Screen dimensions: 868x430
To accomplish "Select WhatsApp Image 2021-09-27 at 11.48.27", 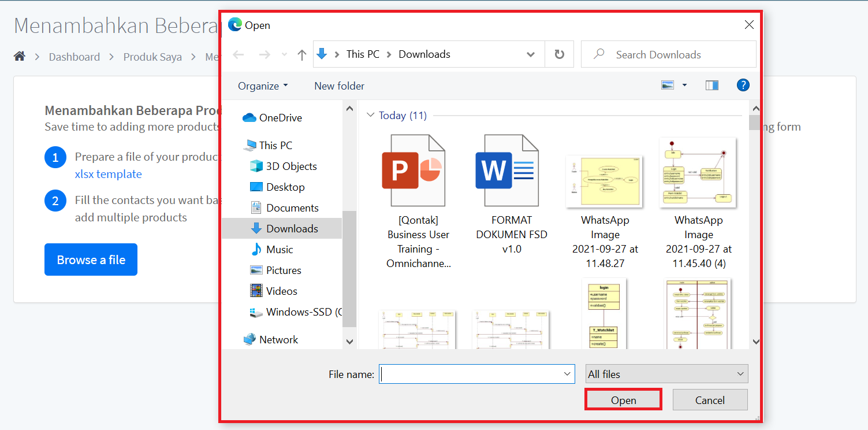I will click(605, 213).
